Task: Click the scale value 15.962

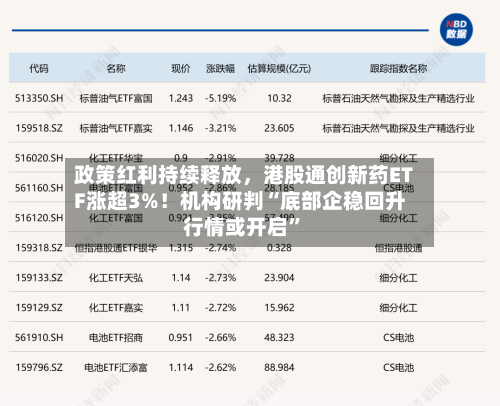Action: [x=279, y=308]
